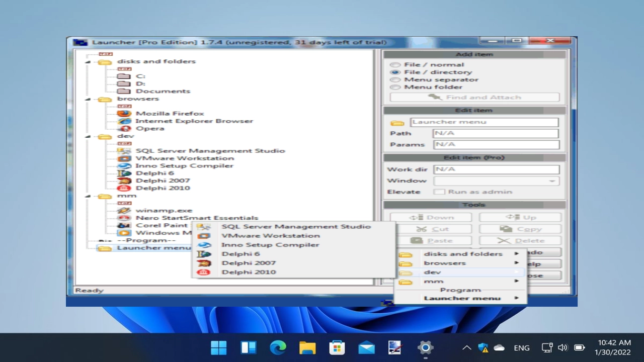Open Settings gear on the taskbar

click(x=425, y=347)
